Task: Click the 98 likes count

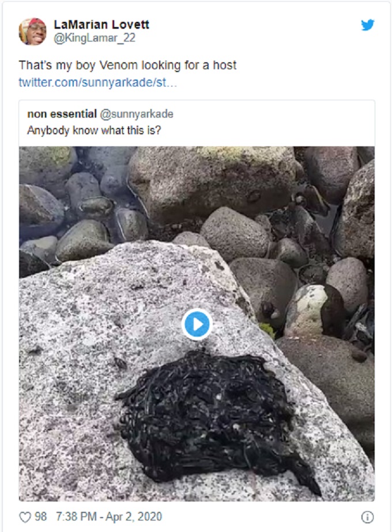Action: click(40, 517)
